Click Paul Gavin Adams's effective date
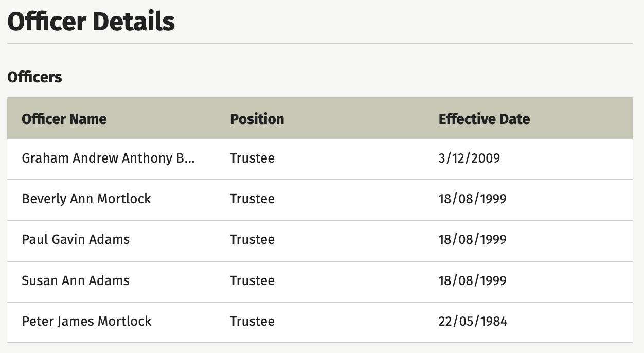Viewport: 644px width, 353px height. pyautogui.click(x=473, y=239)
